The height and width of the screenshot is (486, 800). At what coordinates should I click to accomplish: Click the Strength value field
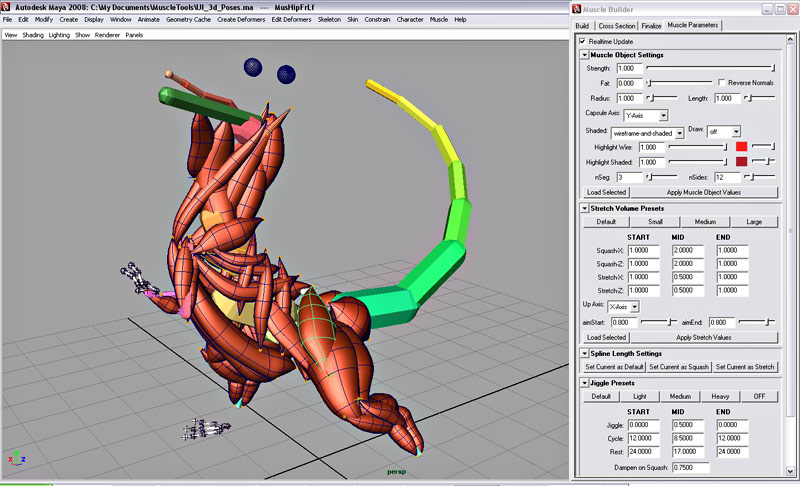coord(630,68)
